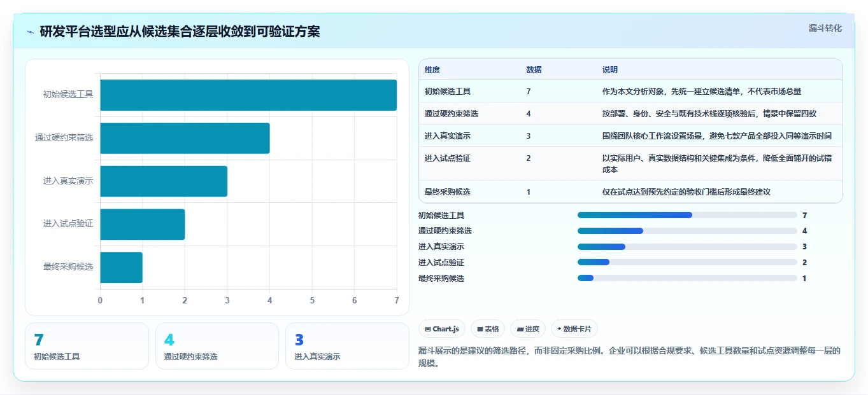Click the page title 研发平台选型应从候选集合

180,32
